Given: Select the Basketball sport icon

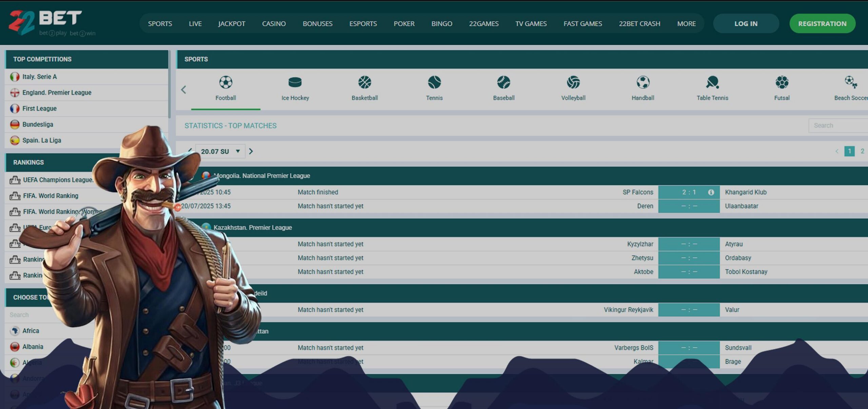Looking at the screenshot, I should point(364,82).
